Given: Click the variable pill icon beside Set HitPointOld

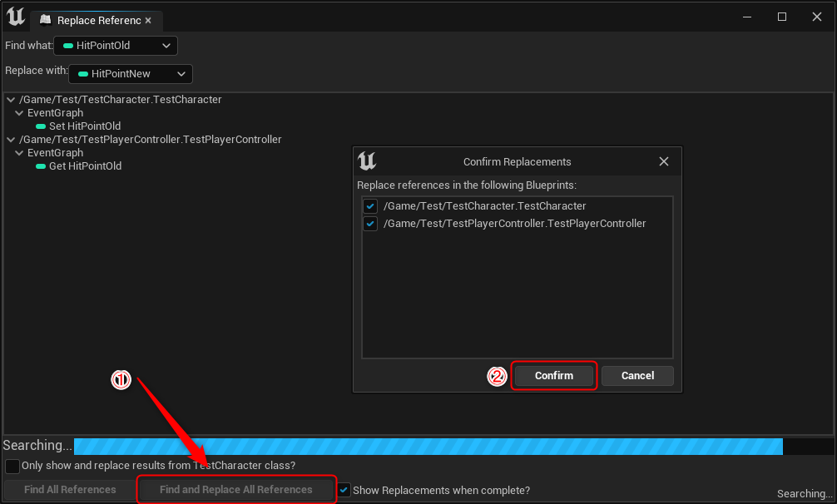Looking at the screenshot, I should coord(41,126).
